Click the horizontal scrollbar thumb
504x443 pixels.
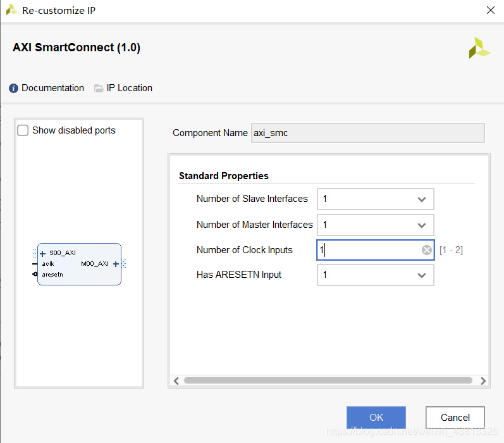pyautogui.click(x=328, y=380)
